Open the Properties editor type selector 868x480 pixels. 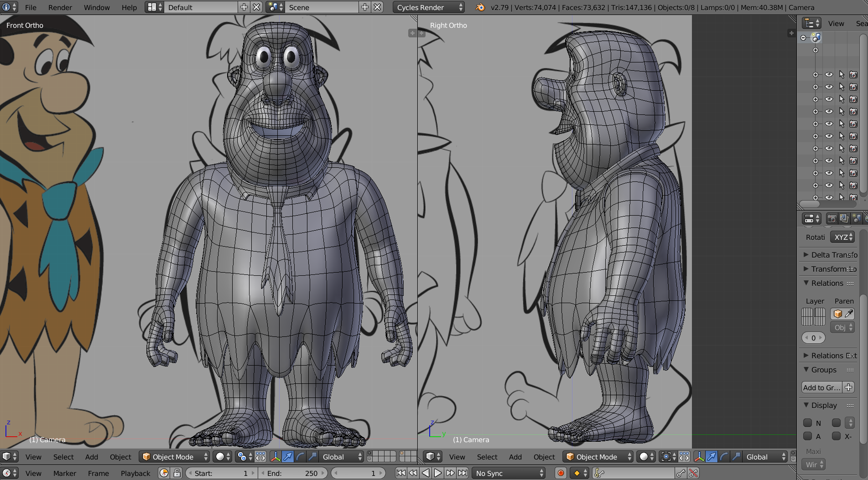click(x=812, y=219)
